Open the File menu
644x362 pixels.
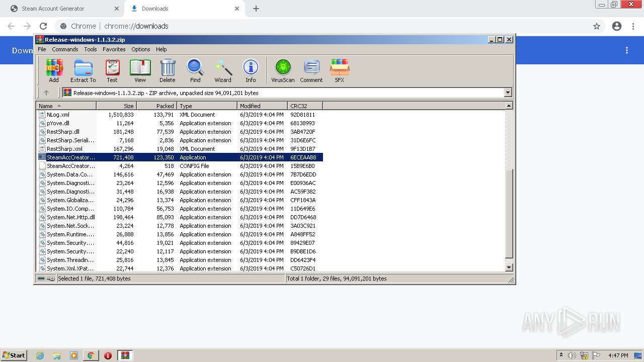pos(42,49)
